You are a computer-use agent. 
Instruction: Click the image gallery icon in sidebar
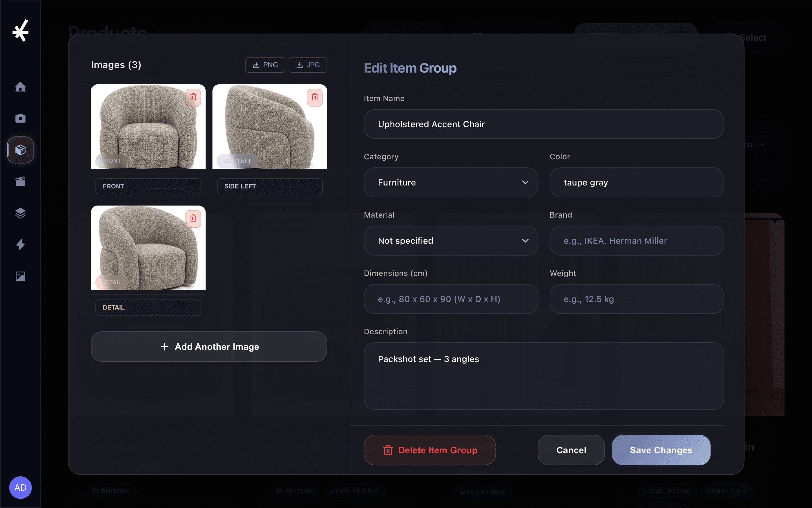(x=20, y=276)
